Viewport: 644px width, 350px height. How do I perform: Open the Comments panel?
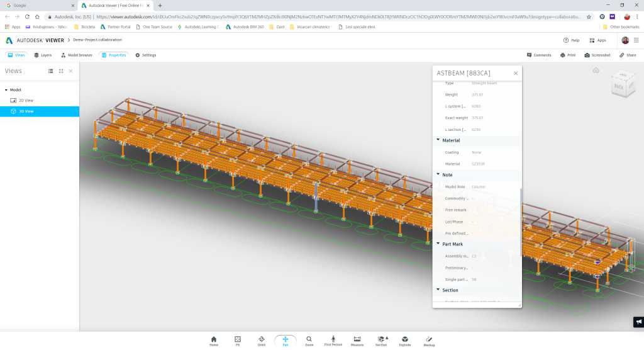tap(539, 55)
